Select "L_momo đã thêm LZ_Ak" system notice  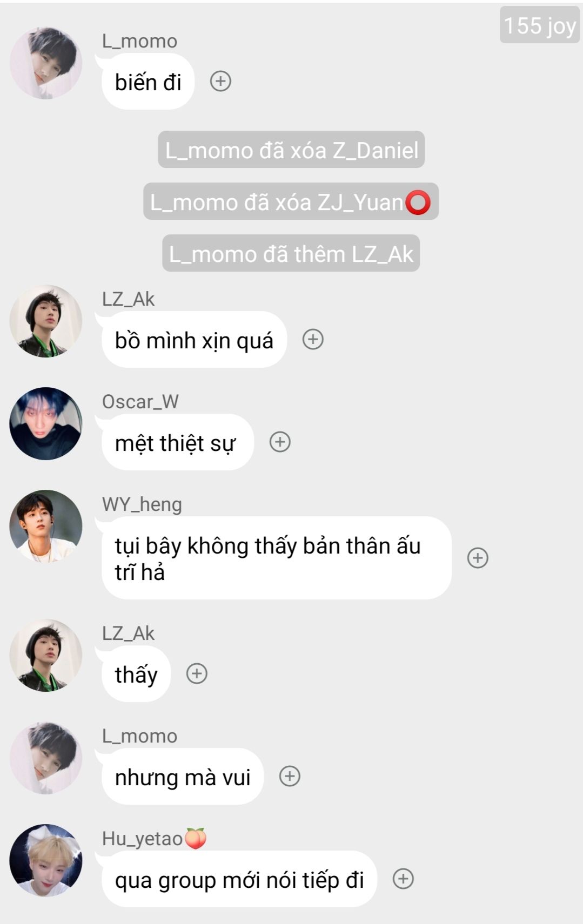click(x=291, y=254)
